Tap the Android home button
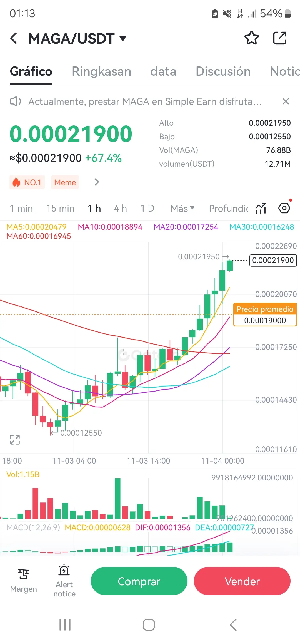300x644 pixels. point(149,625)
